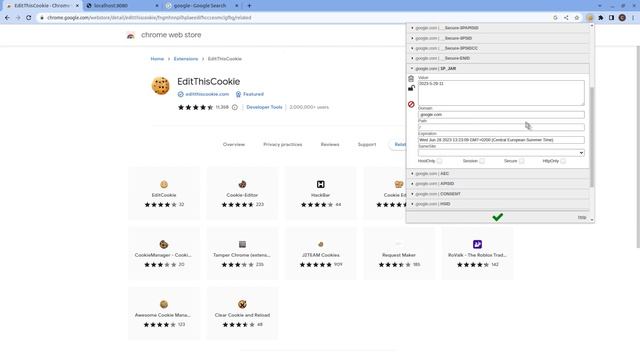The height and width of the screenshot is (360, 640).
Task: Switch to the Privacy practices tab
Action: pyautogui.click(x=283, y=144)
